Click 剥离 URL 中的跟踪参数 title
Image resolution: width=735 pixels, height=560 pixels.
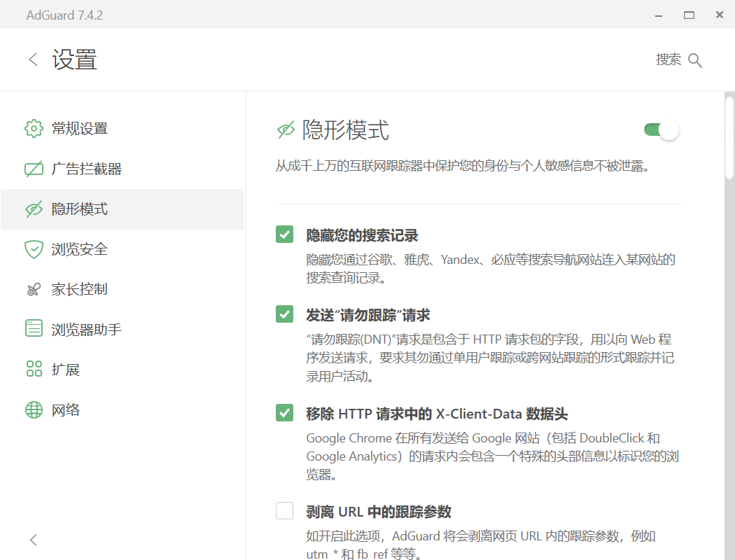(379, 512)
